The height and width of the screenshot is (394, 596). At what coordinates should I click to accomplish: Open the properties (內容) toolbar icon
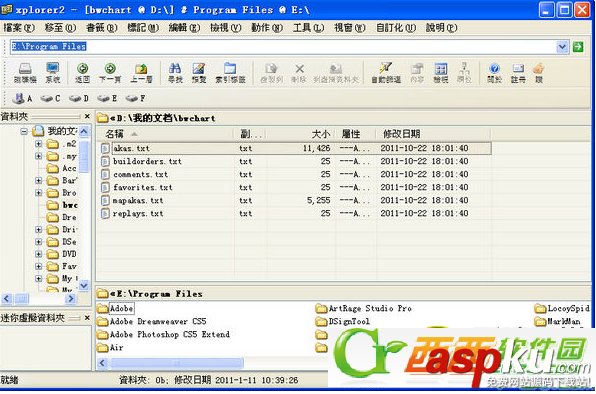[417, 73]
